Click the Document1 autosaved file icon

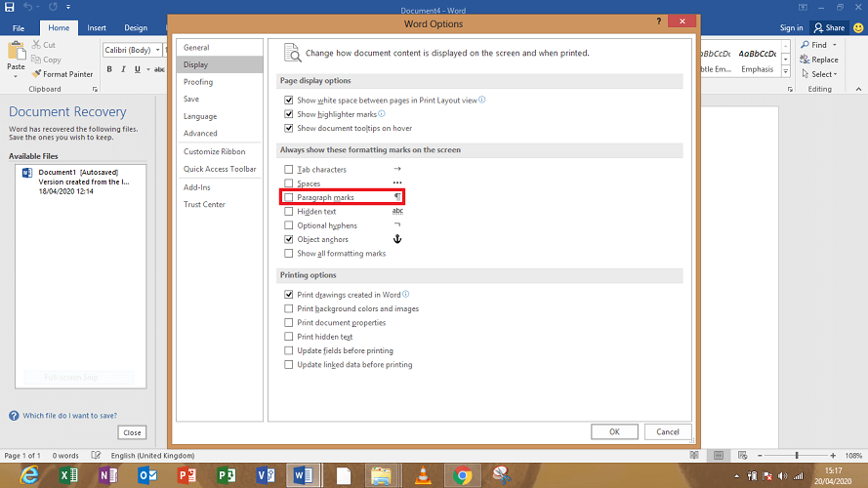(x=26, y=173)
